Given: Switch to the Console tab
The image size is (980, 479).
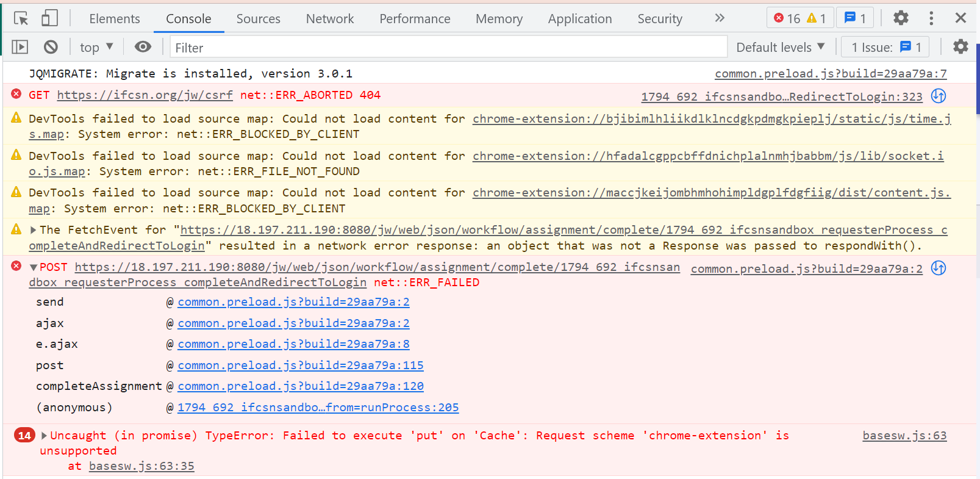Looking at the screenshot, I should click(188, 19).
